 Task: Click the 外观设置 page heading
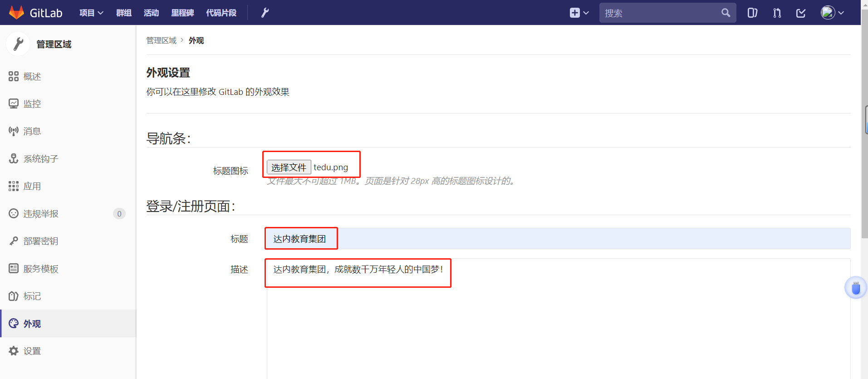click(168, 73)
